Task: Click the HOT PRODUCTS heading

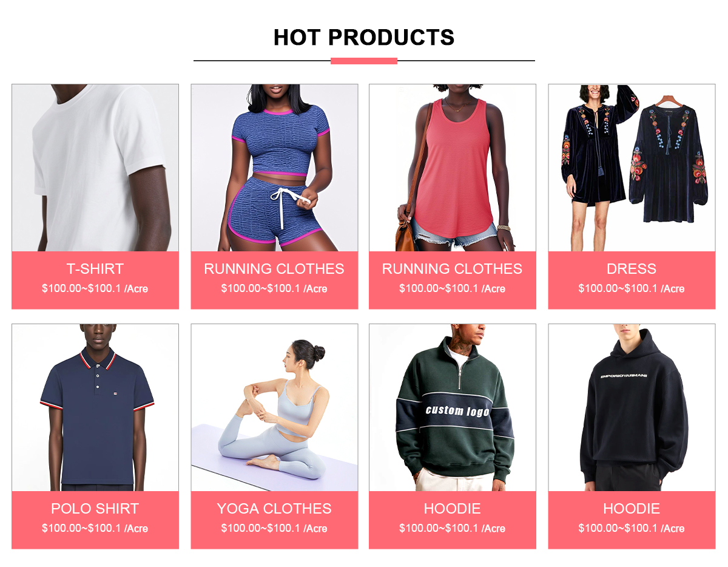Action: (x=364, y=38)
